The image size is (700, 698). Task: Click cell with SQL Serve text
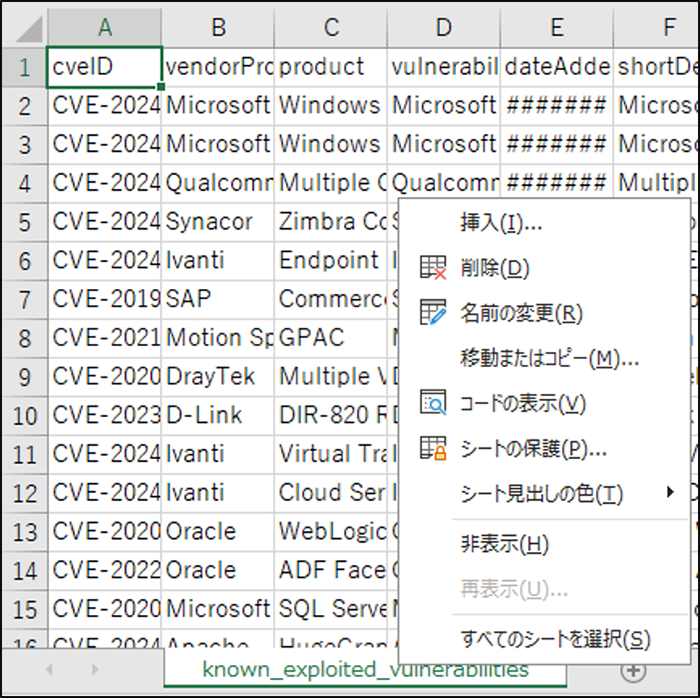(x=331, y=610)
